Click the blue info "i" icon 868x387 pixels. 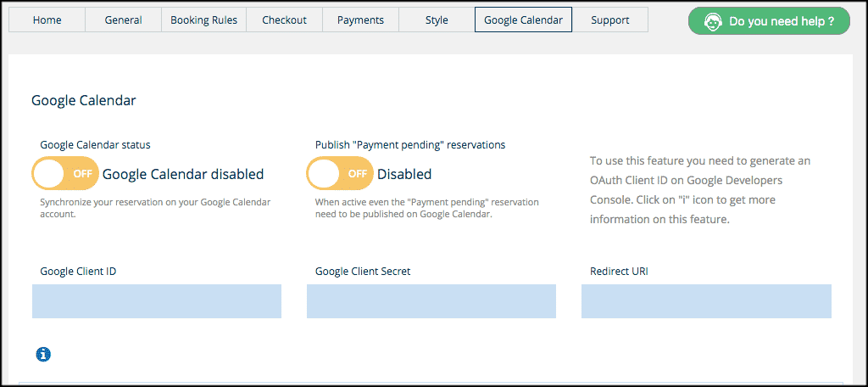(x=43, y=354)
